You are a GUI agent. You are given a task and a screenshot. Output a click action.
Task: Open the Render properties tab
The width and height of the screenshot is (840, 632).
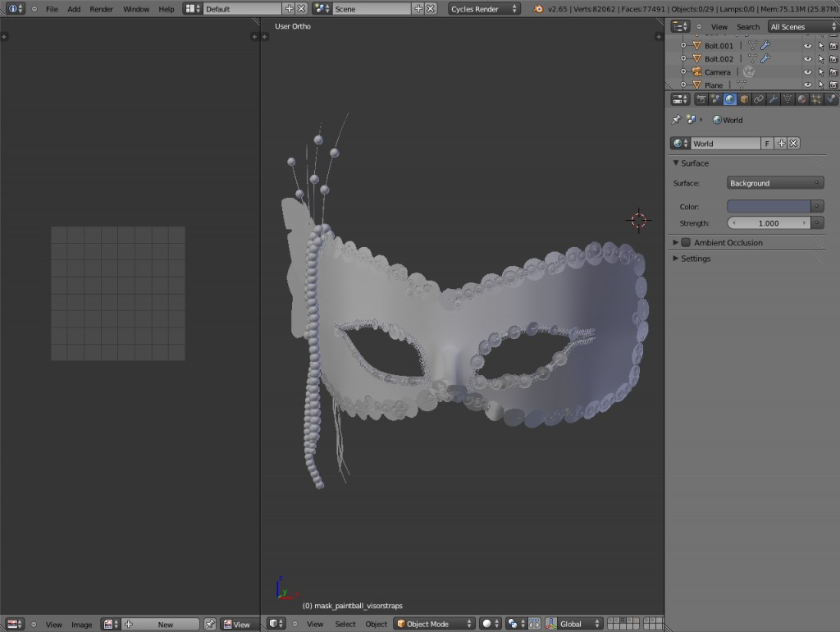[x=702, y=99]
